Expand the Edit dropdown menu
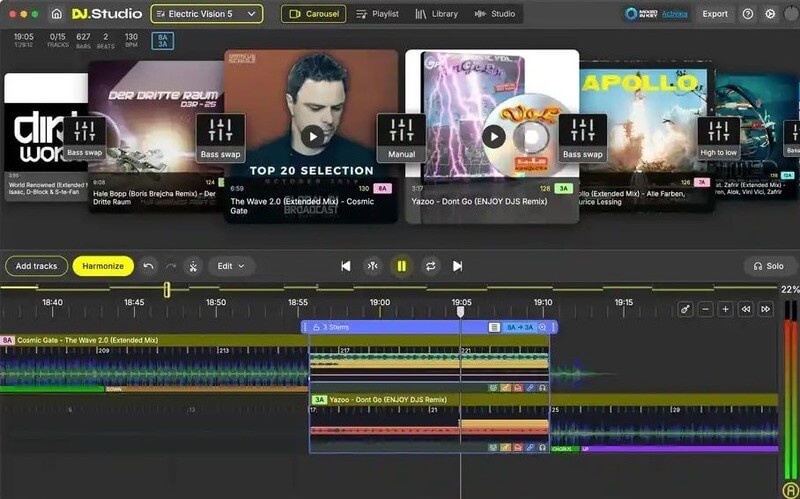Viewport: 800px width, 499px height. tap(230, 266)
